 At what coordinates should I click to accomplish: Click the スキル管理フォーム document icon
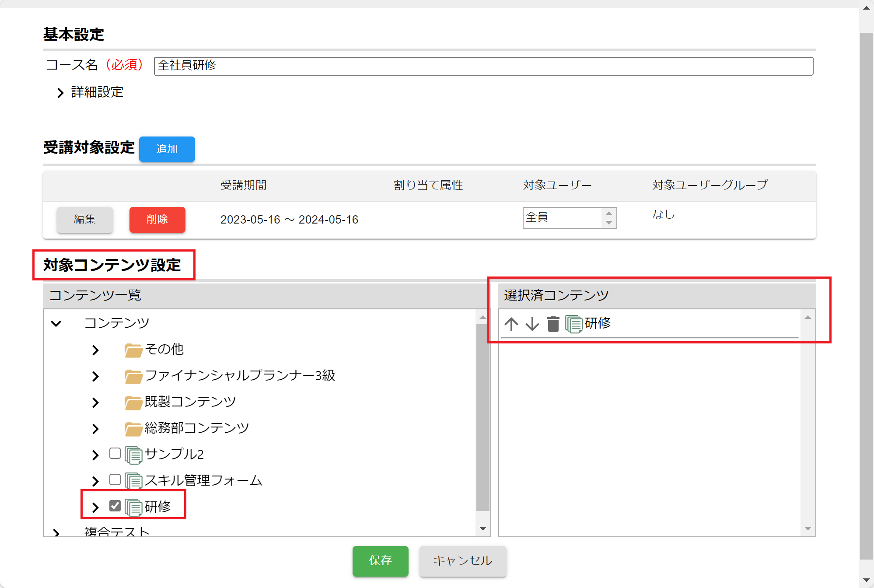(x=133, y=481)
